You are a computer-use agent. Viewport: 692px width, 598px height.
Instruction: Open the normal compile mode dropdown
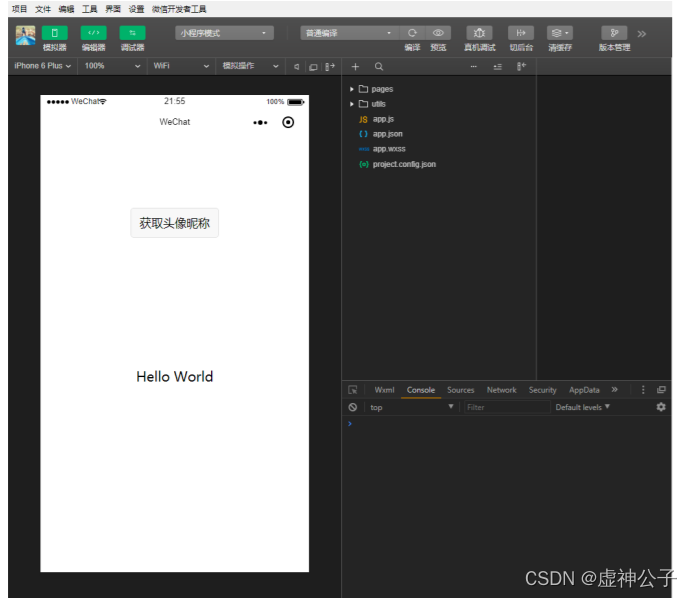[x=349, y=33]
